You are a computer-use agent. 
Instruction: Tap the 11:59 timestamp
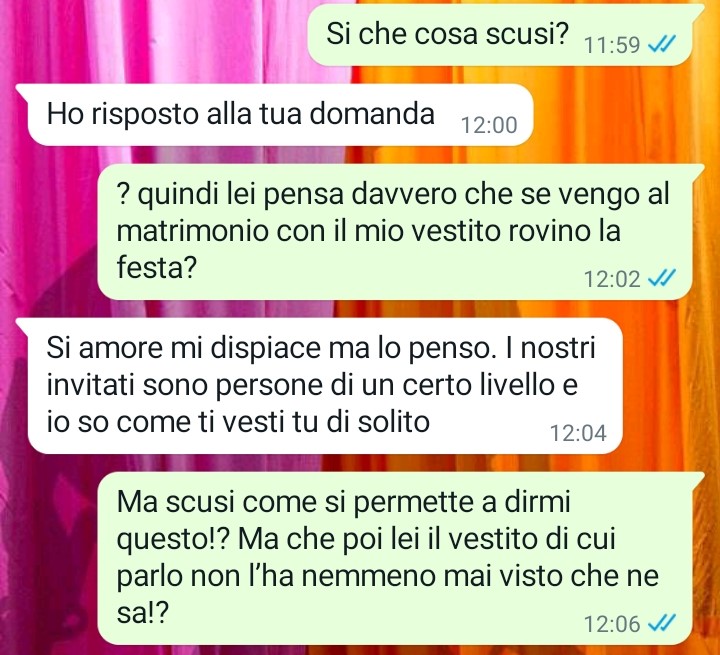[x=612, y=45]
